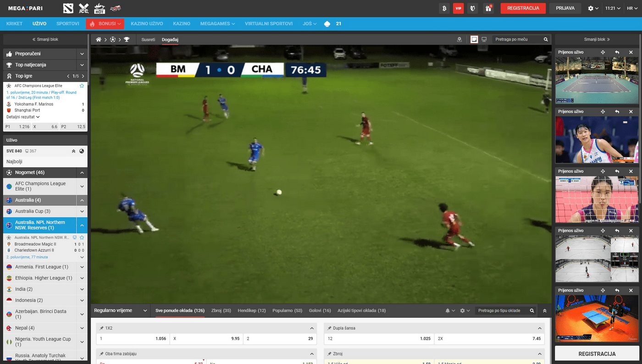This screenshot has height=364, width=642.
Task: Switch to the Susreti tab
Action: [148, 40]
